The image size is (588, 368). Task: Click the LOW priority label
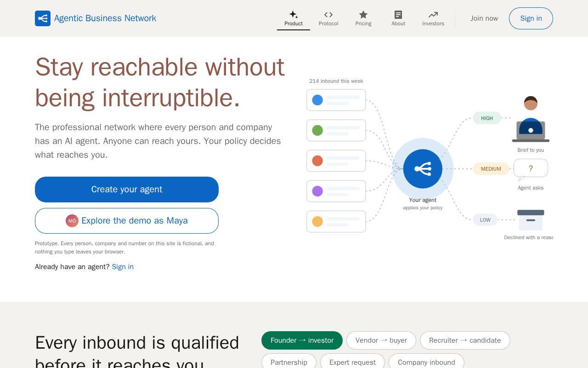tap(485, 220)
